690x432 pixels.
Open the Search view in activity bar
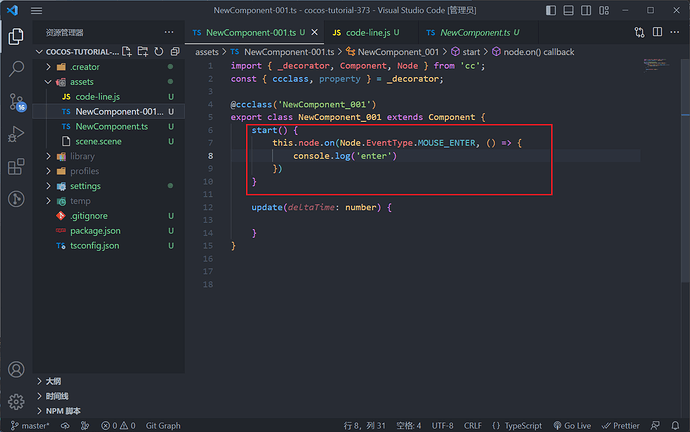coord(16,69)
